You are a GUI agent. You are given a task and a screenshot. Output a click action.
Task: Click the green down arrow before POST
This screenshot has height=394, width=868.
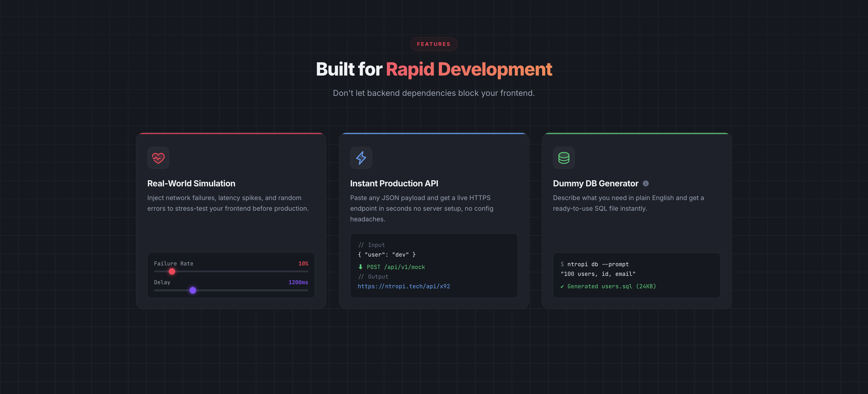360,267
